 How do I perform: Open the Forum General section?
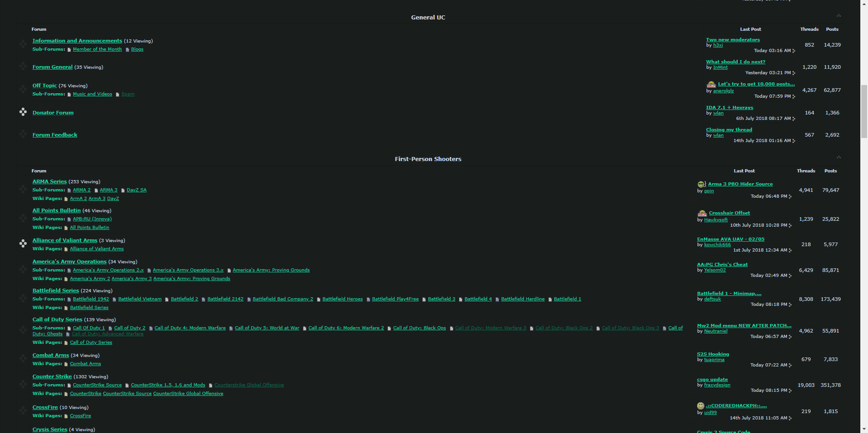(52, 67)
